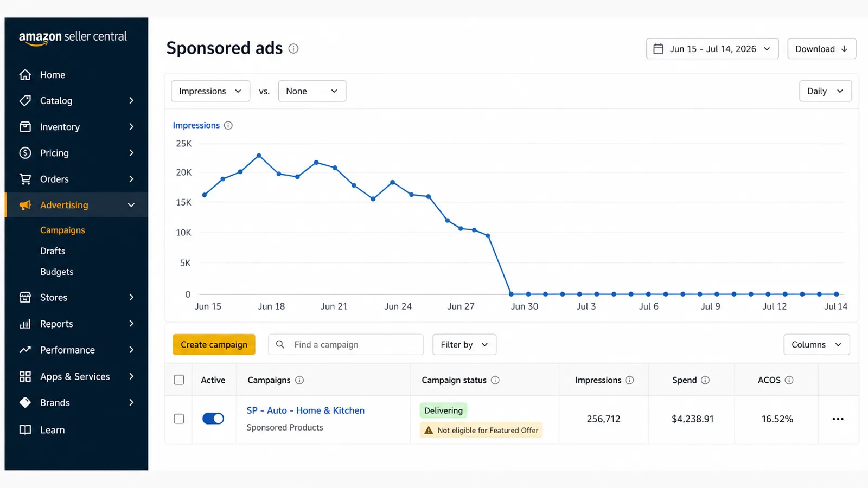Open the Impressions metric dropdown

210,91
